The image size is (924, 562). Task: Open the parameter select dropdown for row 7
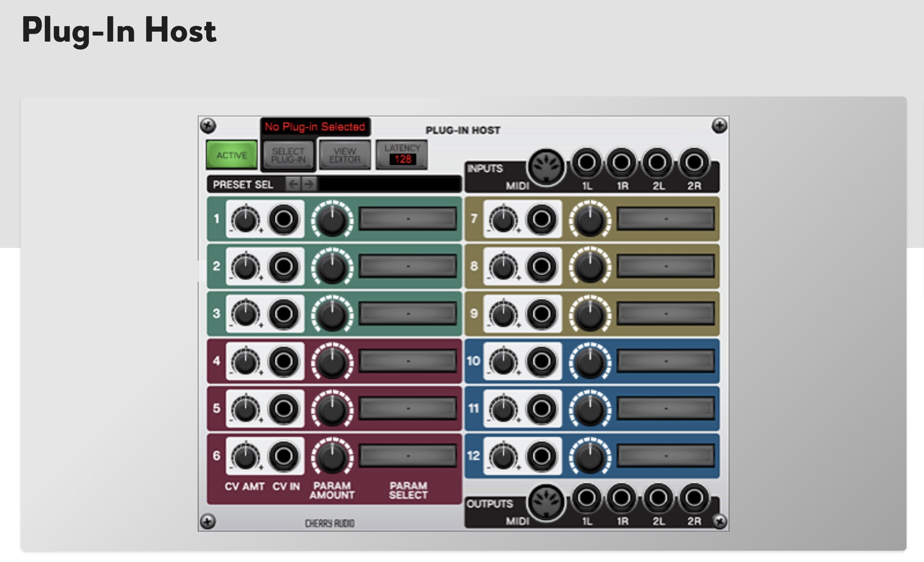pos(666,219)
